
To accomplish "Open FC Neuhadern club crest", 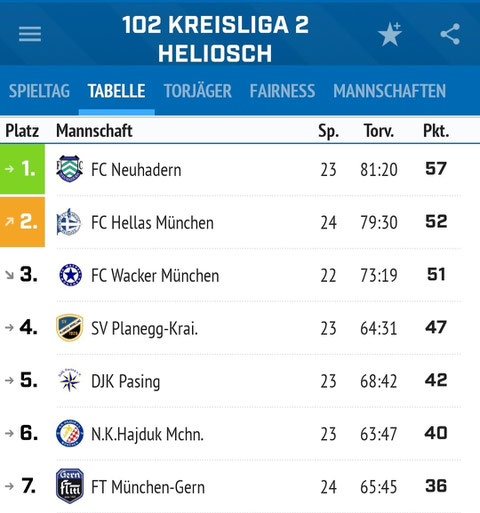I will [69, 169].
